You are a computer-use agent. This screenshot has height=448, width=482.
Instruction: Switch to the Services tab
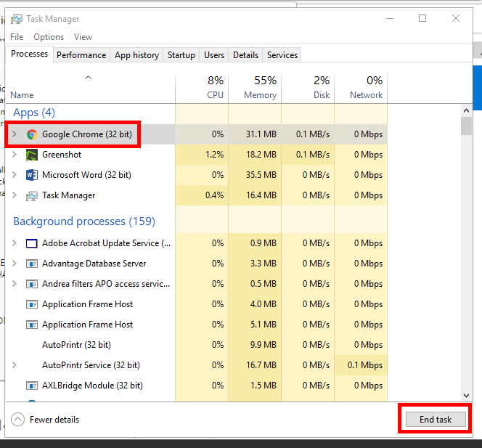coord(282,55)
